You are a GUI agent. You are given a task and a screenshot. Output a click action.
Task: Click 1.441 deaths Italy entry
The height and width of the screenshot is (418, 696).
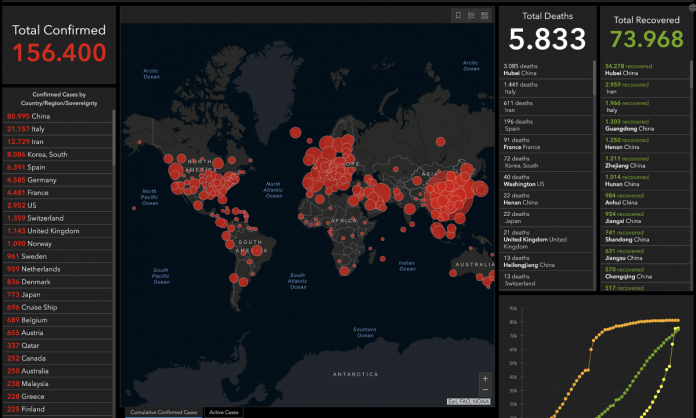pyautogui.click(x=546, y=88)
